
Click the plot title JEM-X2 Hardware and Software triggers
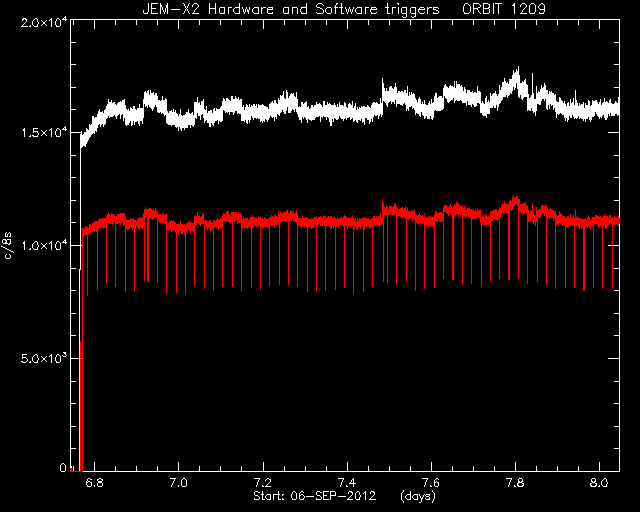[291, 9]
